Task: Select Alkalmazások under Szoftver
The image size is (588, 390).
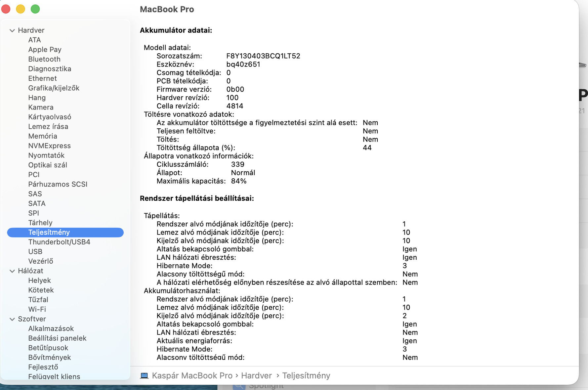Action: point(51,329)
